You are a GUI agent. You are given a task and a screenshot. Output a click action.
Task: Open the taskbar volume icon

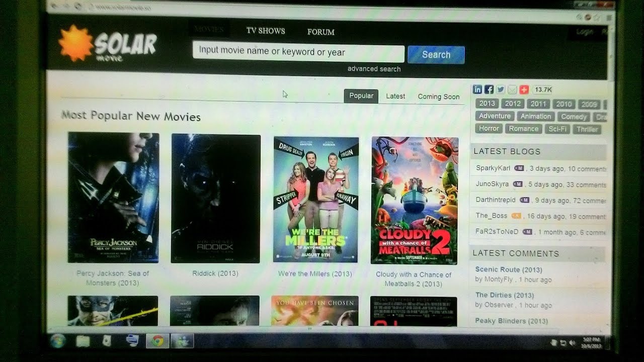tap(572, 343)
